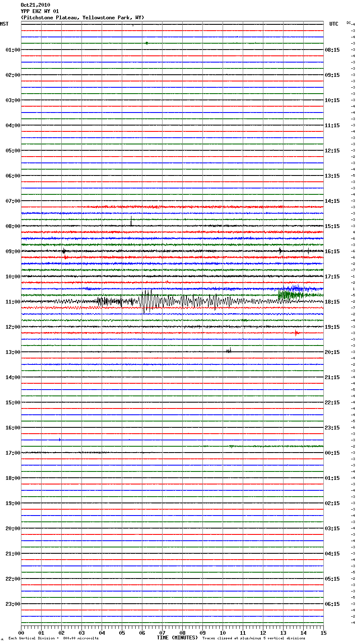Select the 06:00 MST row label
Screen dimensions: 357x644
13,176
